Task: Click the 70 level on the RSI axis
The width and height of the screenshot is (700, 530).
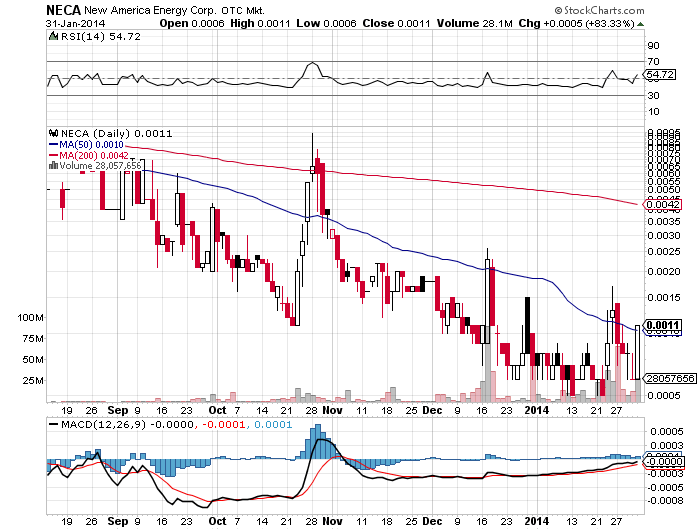Action: [x=653, y=62]
